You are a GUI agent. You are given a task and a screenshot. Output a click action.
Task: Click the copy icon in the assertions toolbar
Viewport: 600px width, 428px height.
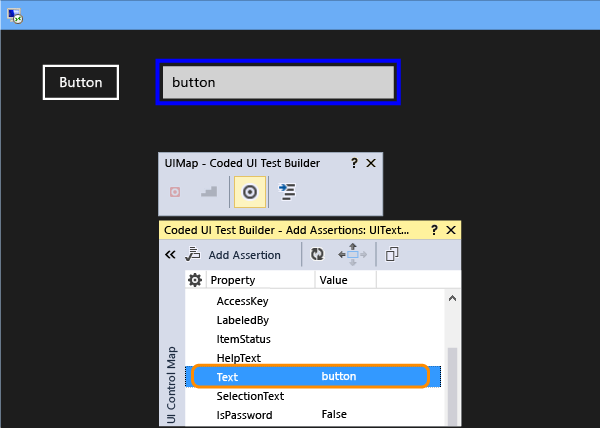(x=392, y=254)
